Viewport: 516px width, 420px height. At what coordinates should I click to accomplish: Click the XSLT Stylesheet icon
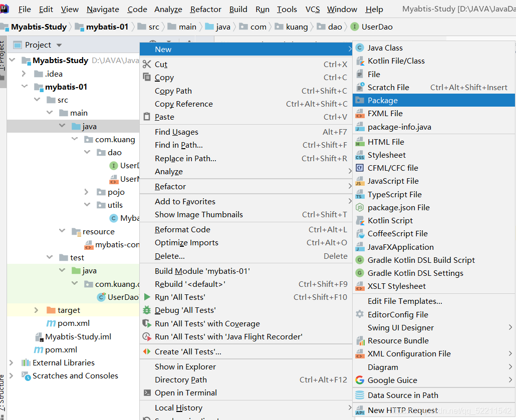(x=360, y=286)
